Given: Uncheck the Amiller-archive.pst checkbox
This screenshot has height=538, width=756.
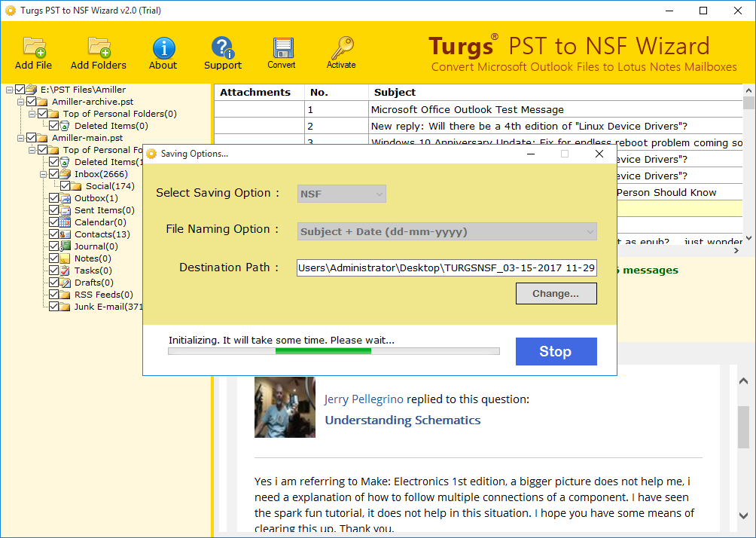Looking at the screenshot, I should pos(32,102).
